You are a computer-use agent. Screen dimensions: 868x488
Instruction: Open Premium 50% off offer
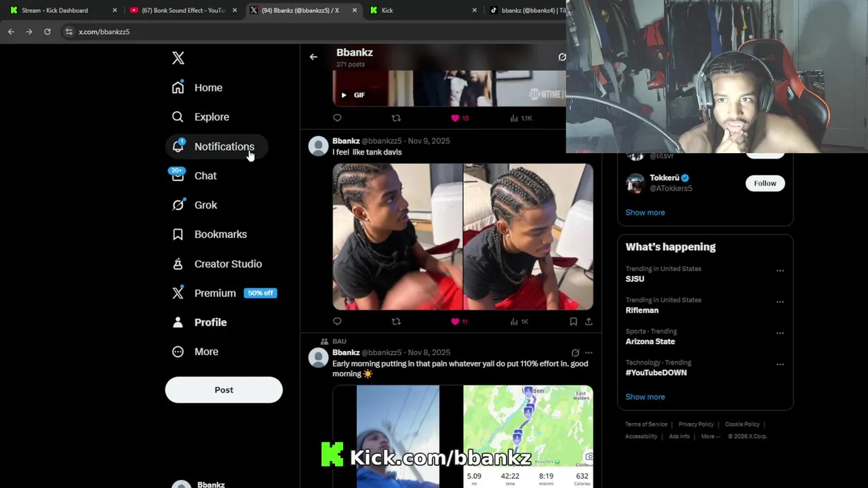224,293
